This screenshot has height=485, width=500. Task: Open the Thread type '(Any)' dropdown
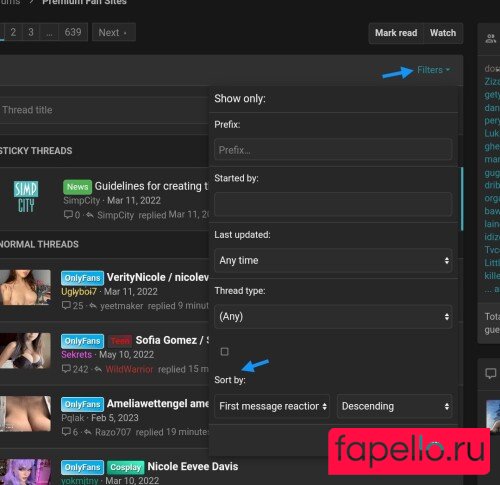tap(333, 316)
